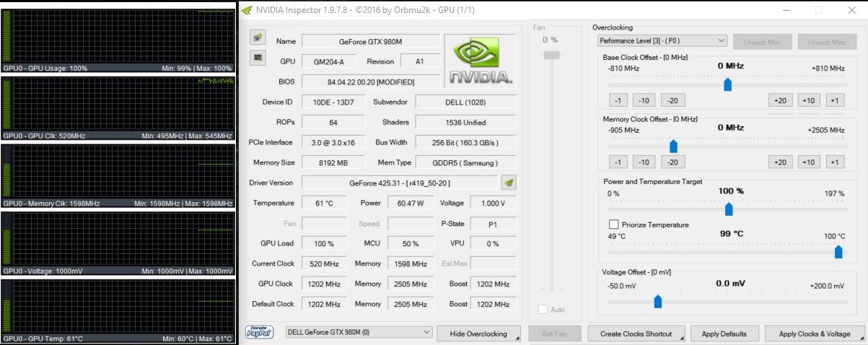Click -20 under Base Clock Offset
Viewport: 868px width, 345px height.
(x=672, y=100)
